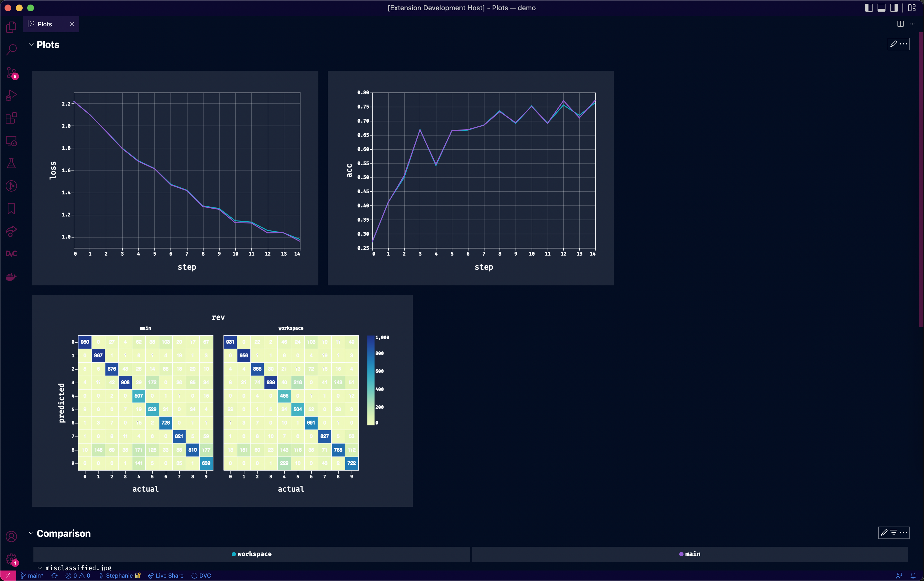The height and width of the screenshot is (581, 924).
Task: Edit the Plots section with the pencil icon
Action: tap(893, 44)
